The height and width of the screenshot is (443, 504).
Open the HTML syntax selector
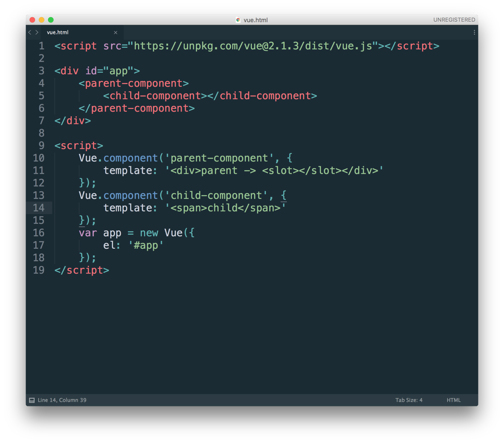click(453, 400)
